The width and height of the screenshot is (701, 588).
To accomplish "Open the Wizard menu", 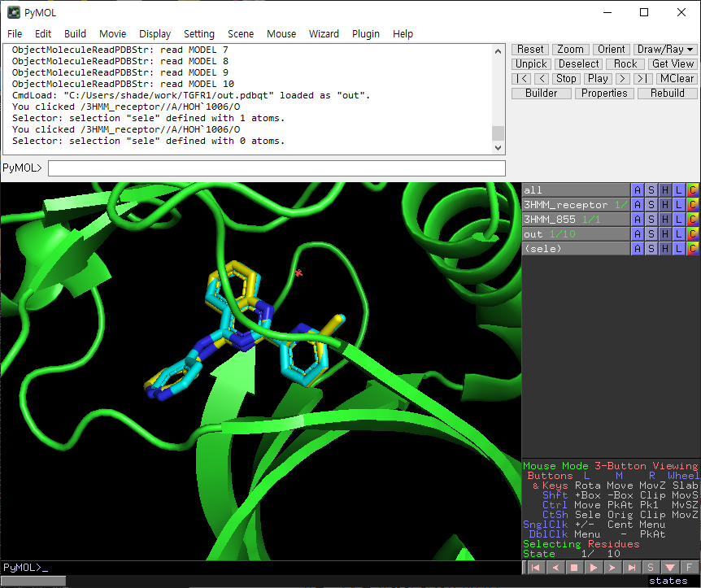I will coord(324,34).
